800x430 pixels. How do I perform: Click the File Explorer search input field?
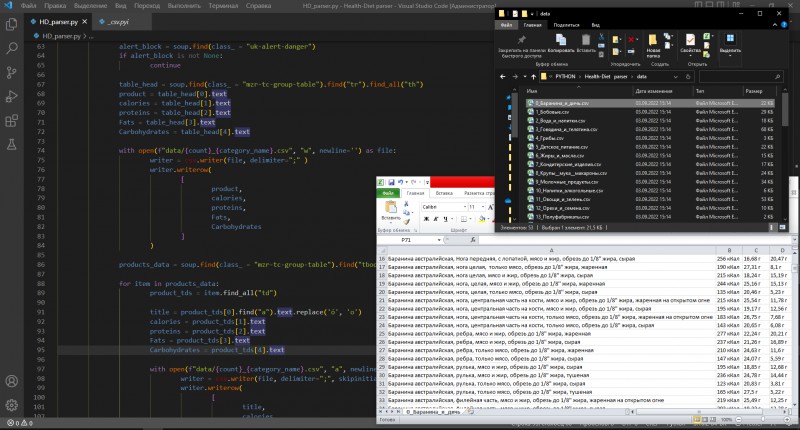pos(741,77)
